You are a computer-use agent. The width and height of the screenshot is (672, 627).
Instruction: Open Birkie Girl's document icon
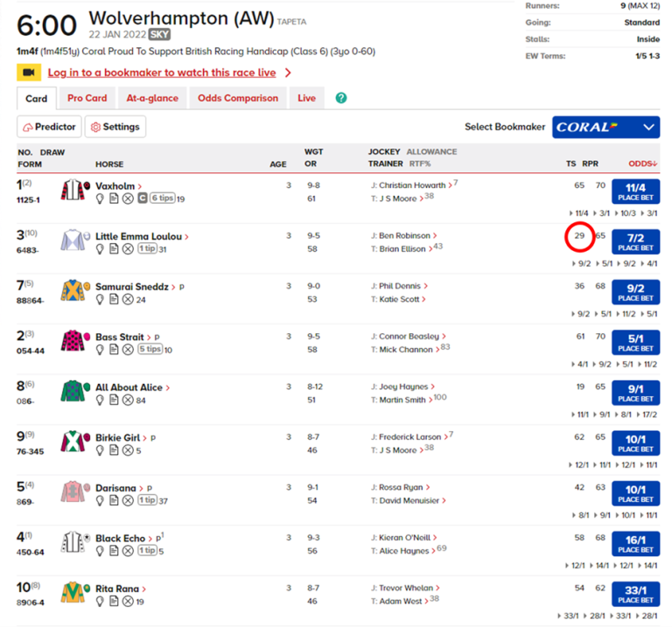[114, 450]
